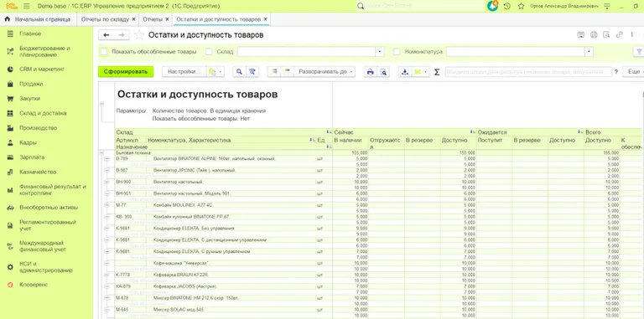The height and width of the screenshot is (319, 644).
Task: Go back with the left arrow button
Action: click(106, 35)
